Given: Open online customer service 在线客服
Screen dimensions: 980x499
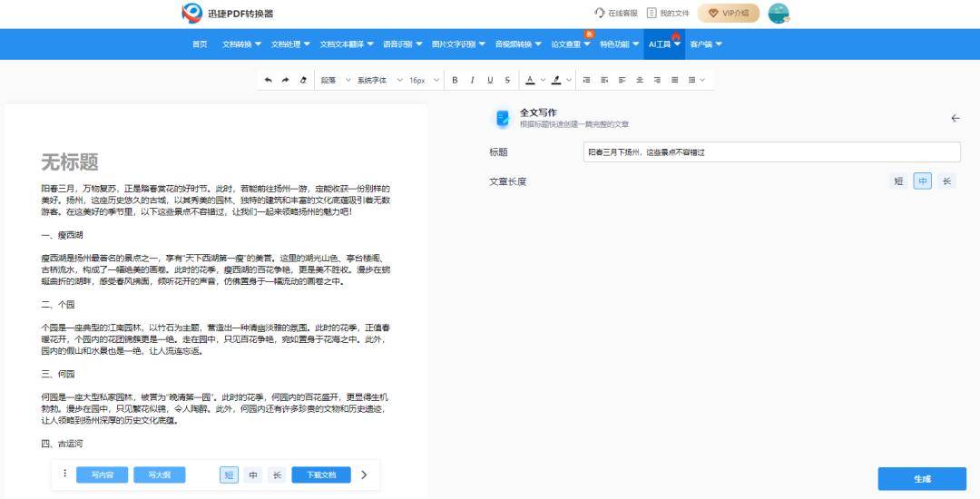Looking at the screenshot, I should click(x=615, y=13).
